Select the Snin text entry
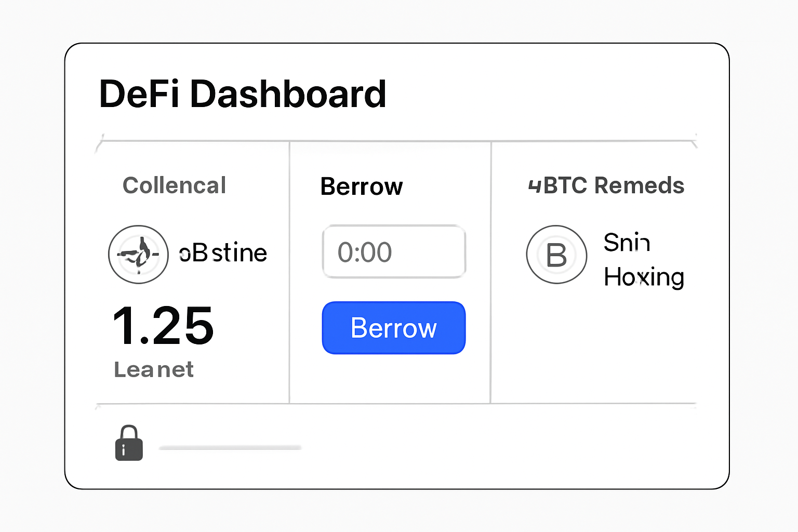Image resolution: width=798 pixels, height=532 pixels. coord(627,243)
